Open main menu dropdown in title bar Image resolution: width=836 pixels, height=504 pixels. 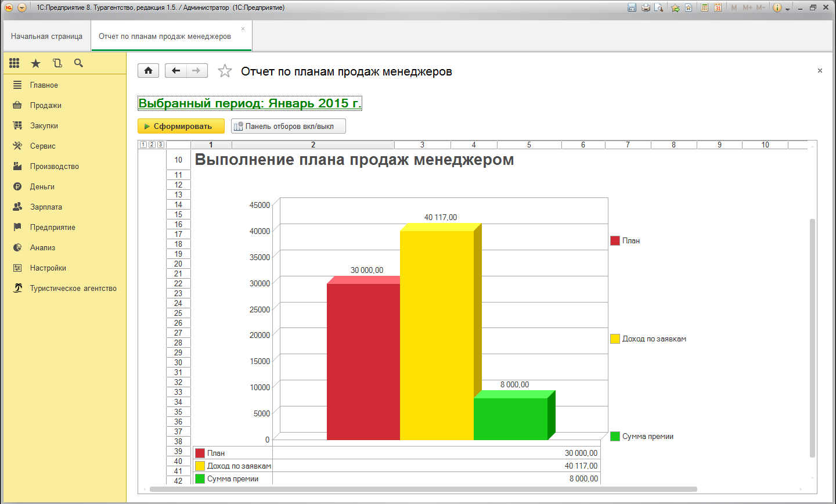click(x=22, y=8)
